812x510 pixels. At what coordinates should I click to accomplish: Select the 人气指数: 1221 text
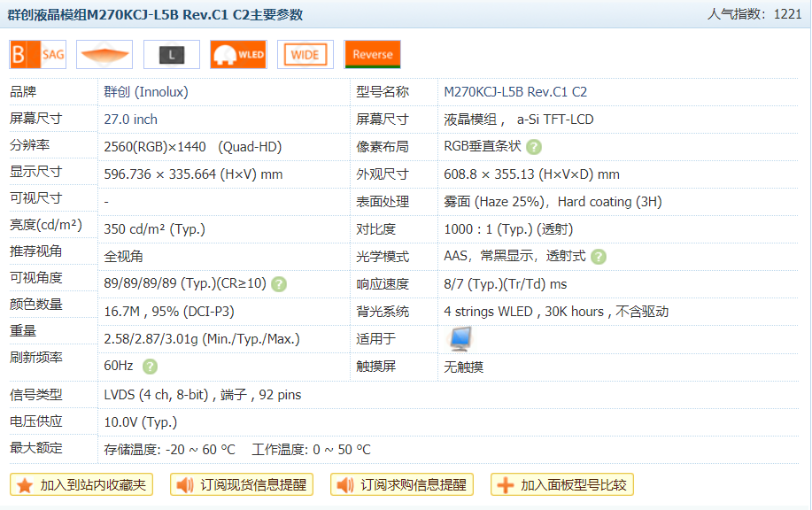754,14
